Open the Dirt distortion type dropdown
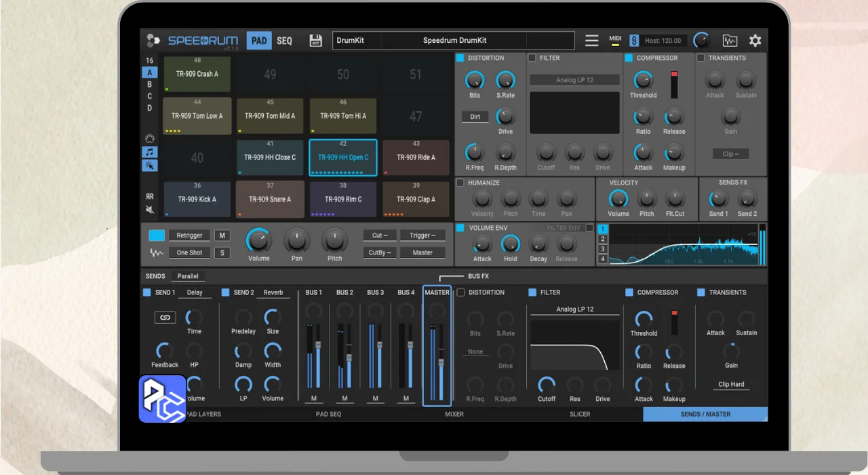 coord(475,117)
